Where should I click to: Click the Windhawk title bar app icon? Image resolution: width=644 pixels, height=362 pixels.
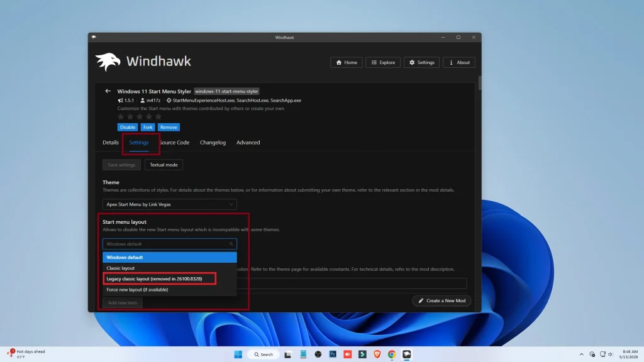pyautogui.click(x=94, y=37)
